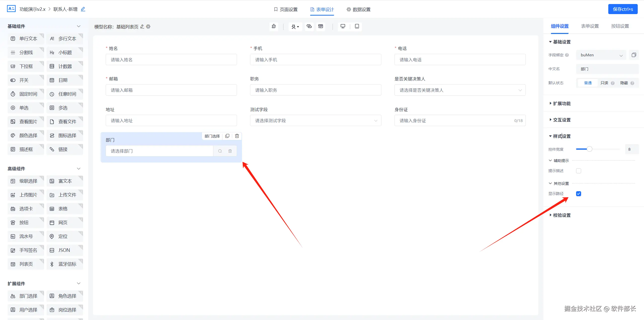Switch to desktop monitor preview

343,26
